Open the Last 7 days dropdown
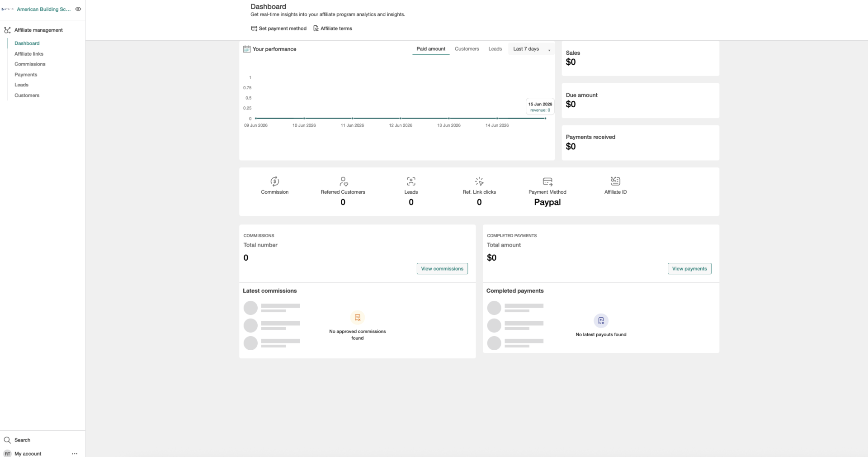The image size is (868, 457). click(531, 49)
